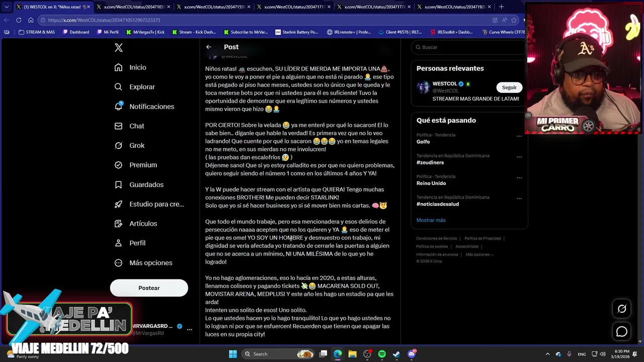644x362 pixels.
Task: Switch to tab x.com/WestCOL/status/20347105
Action: (x=133, y=7)
